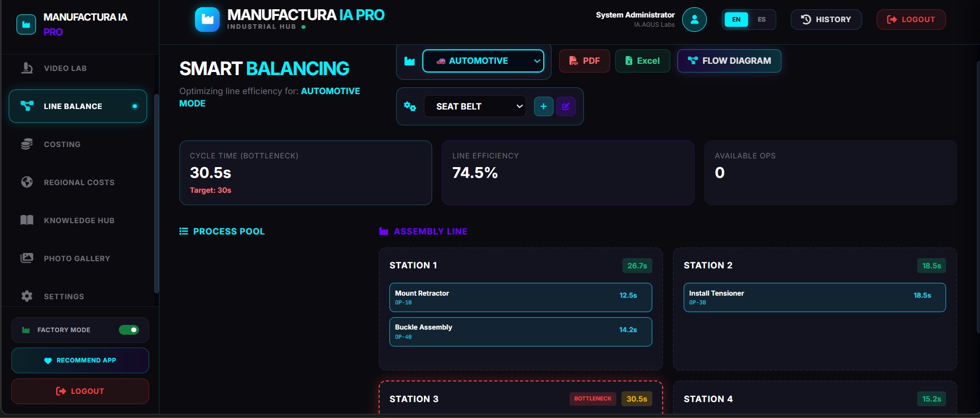Open the AUTOMOTIVE industry dropdown
Viewport: 980px width, 418px height.
tap(483, 61)
